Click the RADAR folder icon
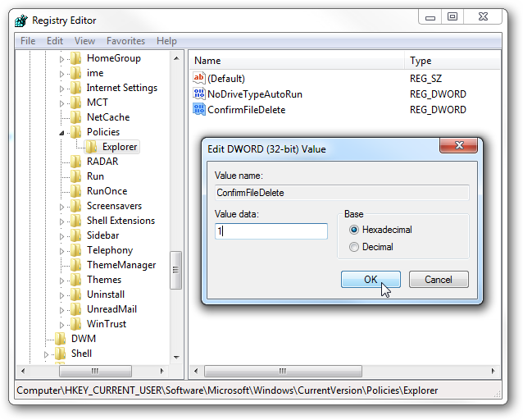 [x=76, y=162]
